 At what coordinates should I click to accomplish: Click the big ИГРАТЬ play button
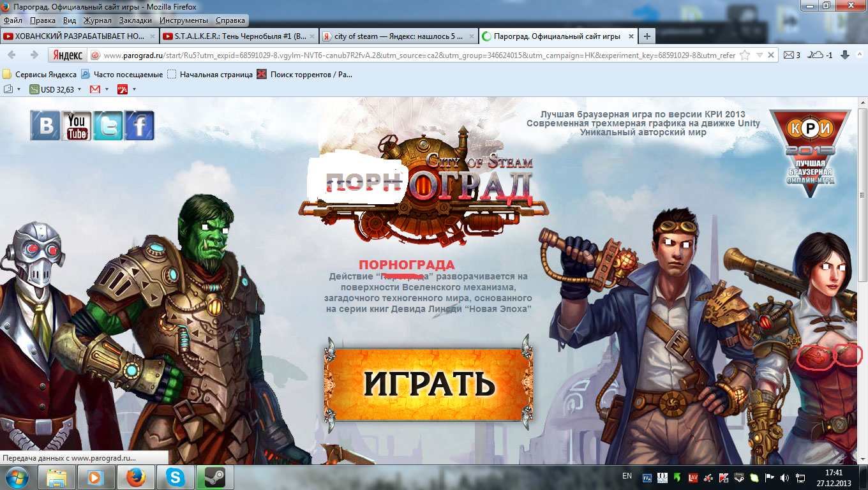[429, 384]
